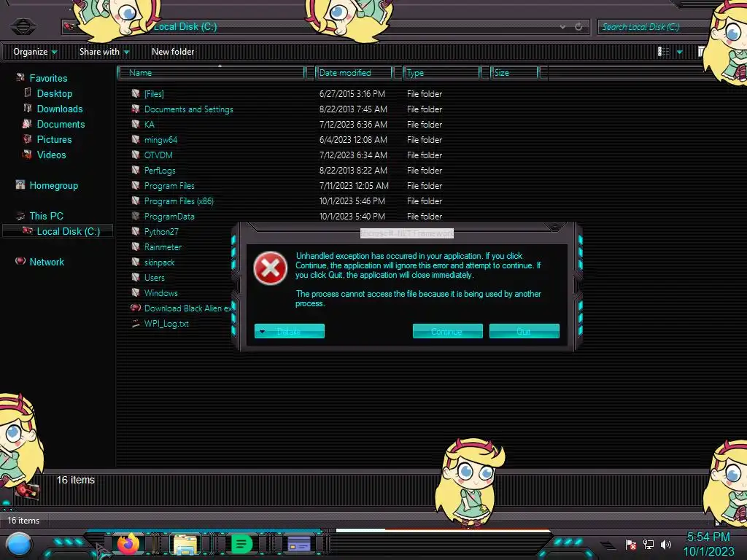This screenshot has height=560, width=747.
Task: Select the PerfLogs folder name
Action: tap(160, 171)
